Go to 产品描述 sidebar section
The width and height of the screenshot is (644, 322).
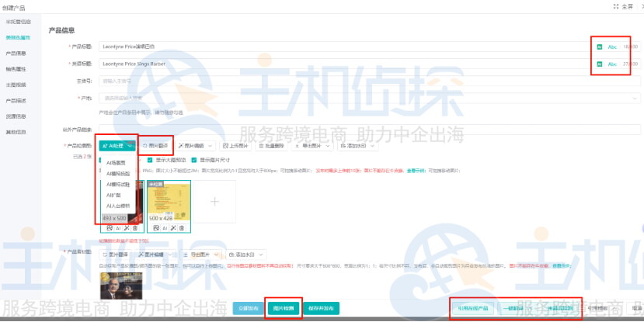click(16, 101)
